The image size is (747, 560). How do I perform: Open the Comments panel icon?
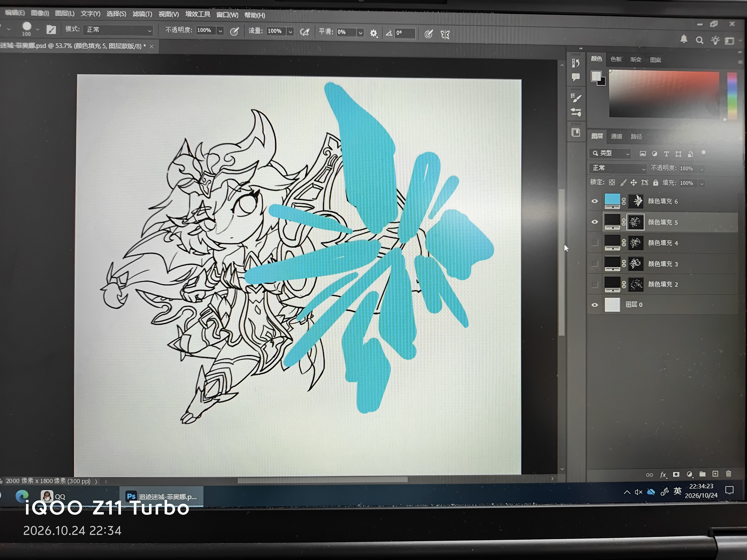click(x=575, y=77)
